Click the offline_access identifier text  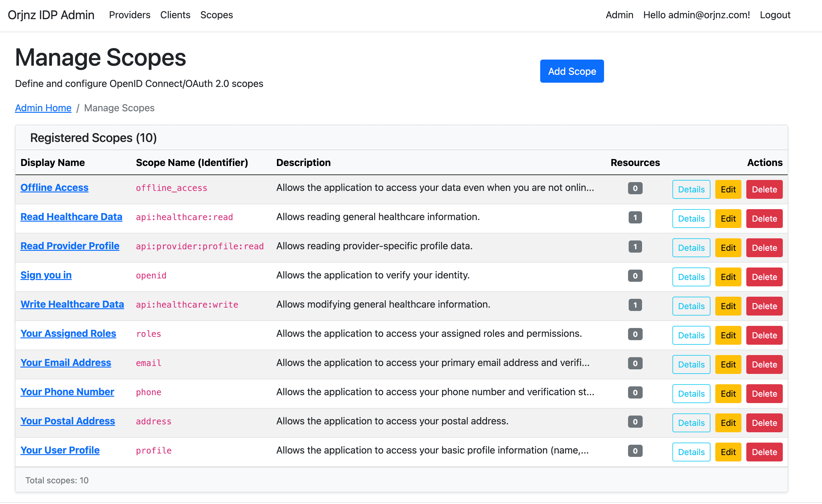pyautogui.click(x=171, y=188)
